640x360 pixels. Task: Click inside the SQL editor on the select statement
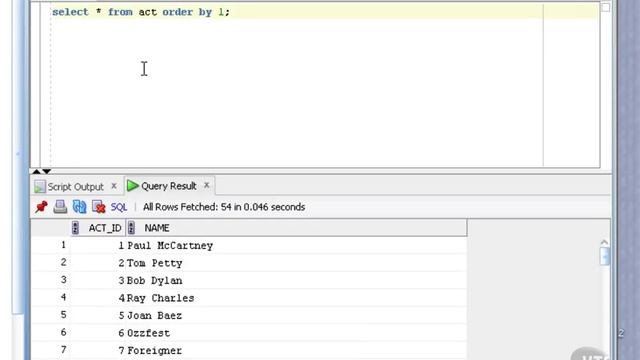point(141,12)
